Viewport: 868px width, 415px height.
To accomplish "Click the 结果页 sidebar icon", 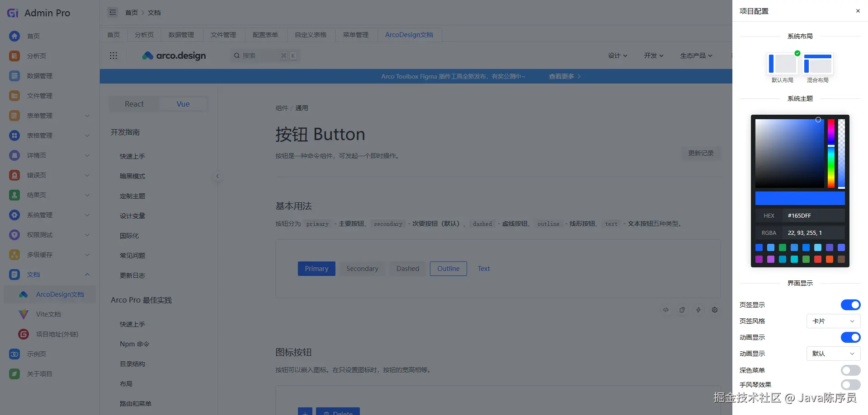I will (14, 195).
